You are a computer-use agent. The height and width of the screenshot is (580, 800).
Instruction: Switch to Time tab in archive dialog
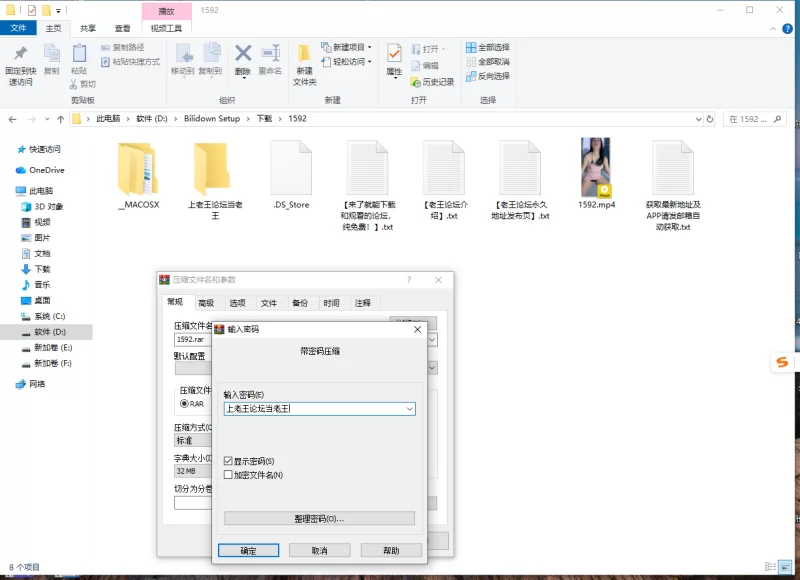[331, 303]
